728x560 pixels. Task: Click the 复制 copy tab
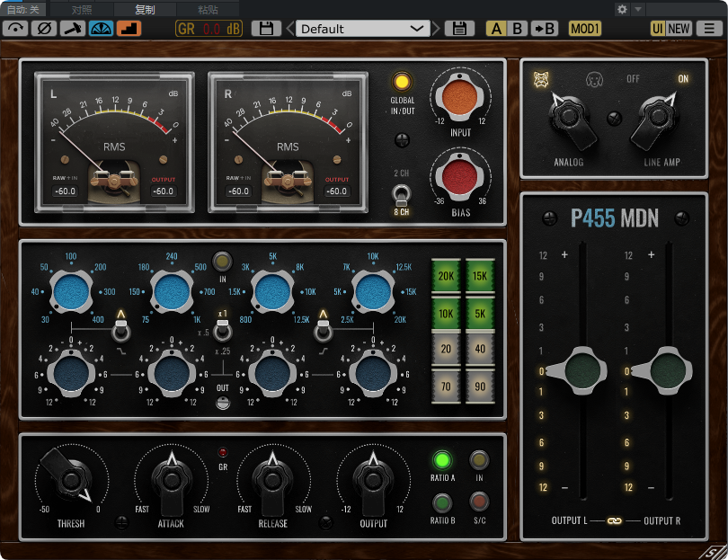145,9
